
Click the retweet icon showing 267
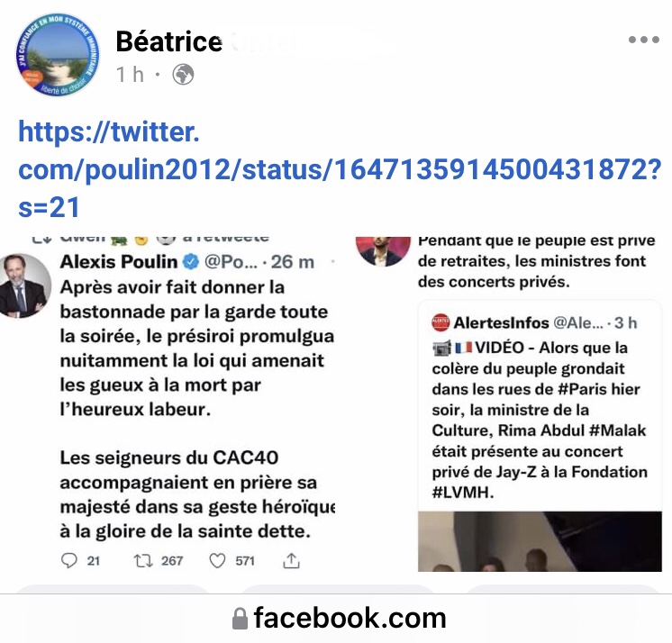pos(143,561)
